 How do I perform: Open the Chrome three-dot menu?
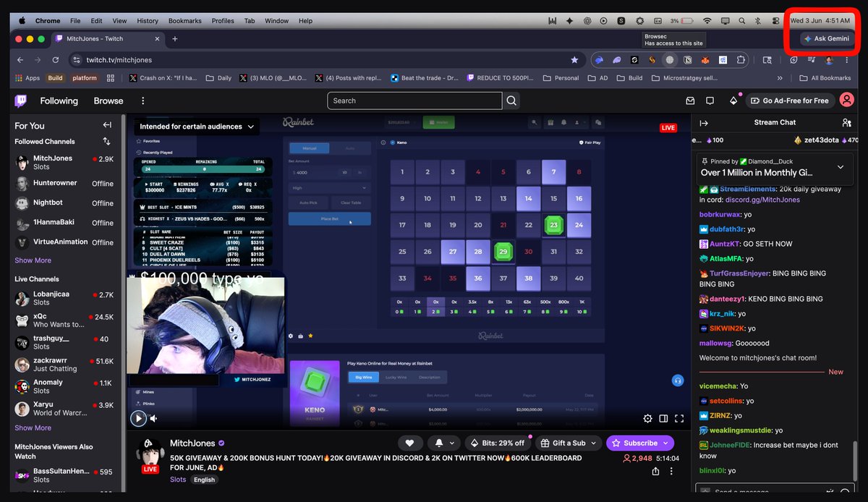click(847, 60)
